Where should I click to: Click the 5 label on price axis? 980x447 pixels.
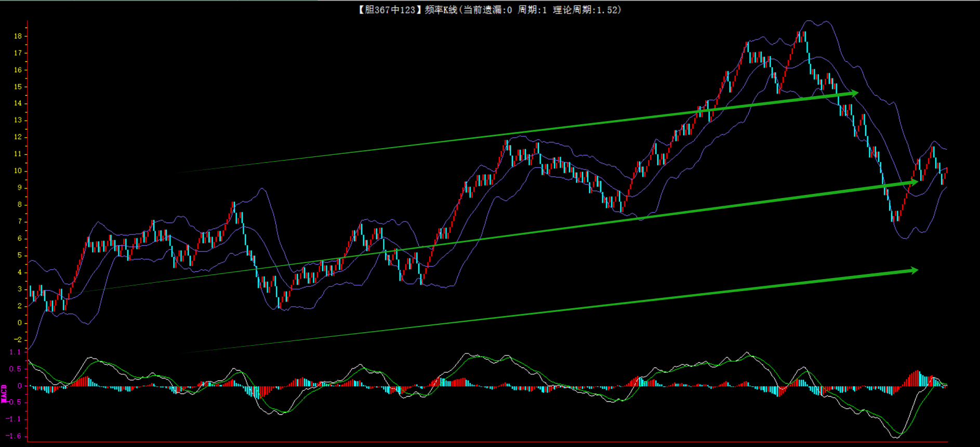20,255
